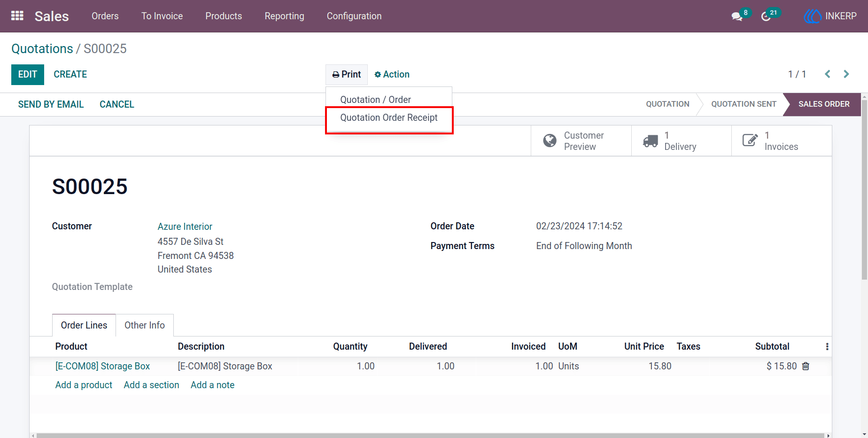Open the To Invoice menu

[x=162, y=16]
